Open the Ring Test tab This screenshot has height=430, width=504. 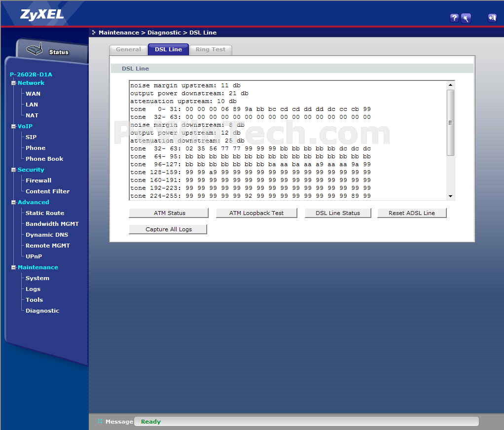point(211,49)
